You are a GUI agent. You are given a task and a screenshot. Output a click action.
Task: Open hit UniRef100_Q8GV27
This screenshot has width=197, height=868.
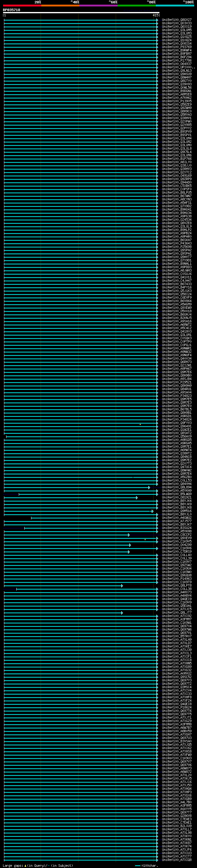coord(177,20)
